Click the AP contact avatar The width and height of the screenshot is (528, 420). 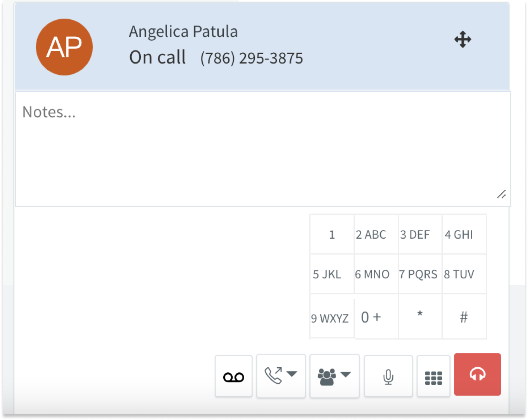coord(64,47)
